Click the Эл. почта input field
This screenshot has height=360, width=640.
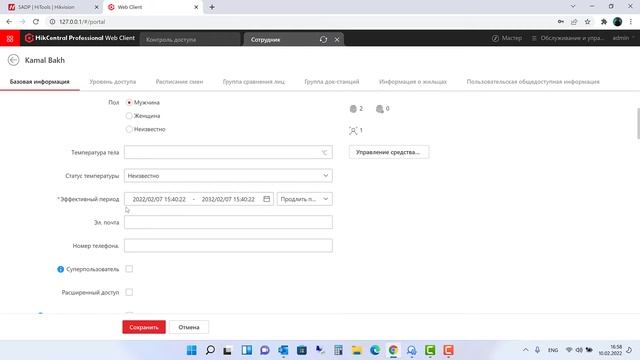pyautogui.click(x=228, y=222)
